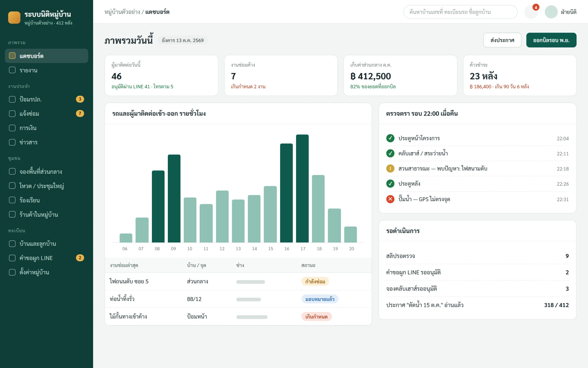
Task: Open ข่าวสาร menu item
Action: [x=47, y=142]
